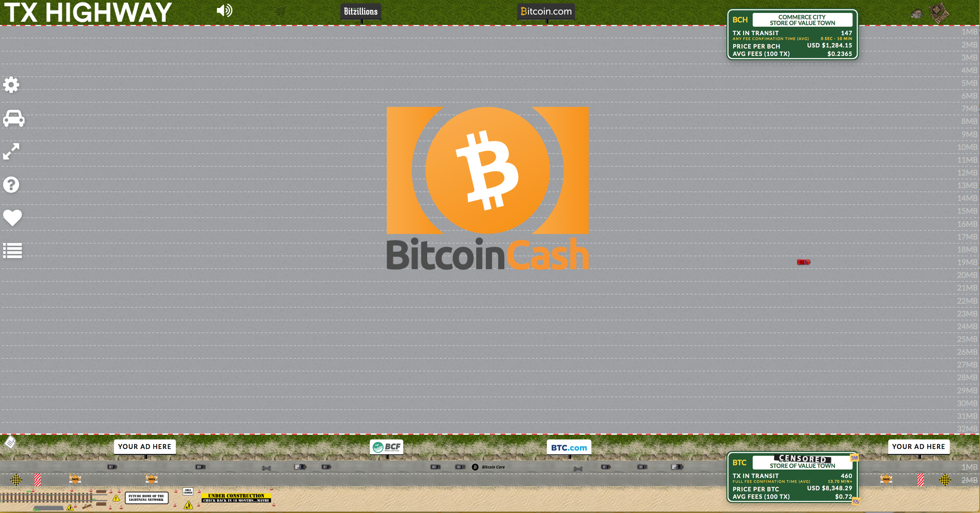
Task: Click COMMERCE CITY on the BCH sign
Action: point(801,17)
